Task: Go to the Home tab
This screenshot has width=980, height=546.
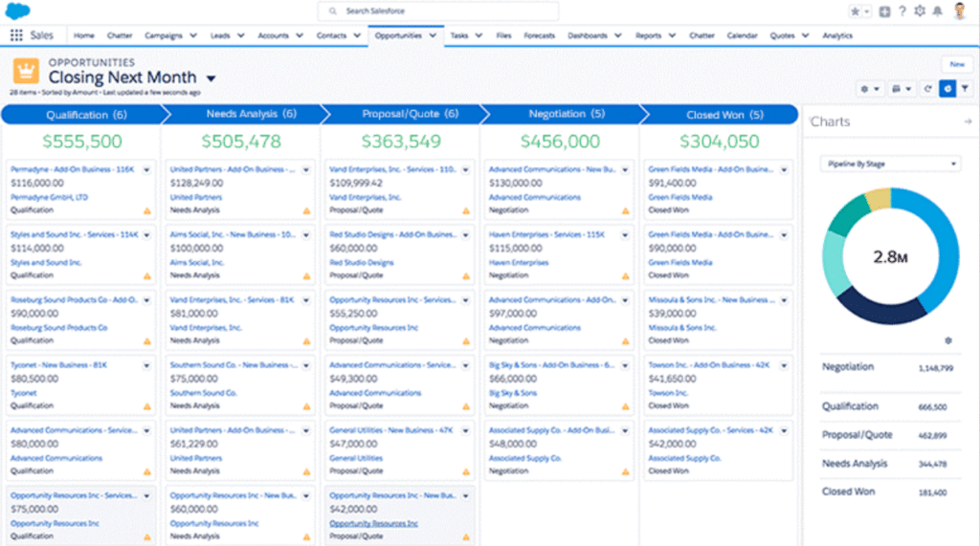Action: 84,35
